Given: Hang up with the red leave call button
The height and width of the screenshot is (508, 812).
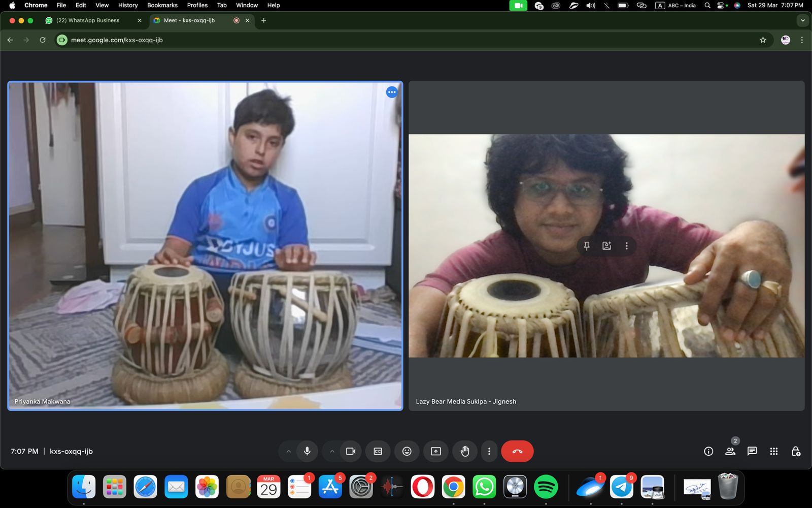Looking at the screenshot, I should (517, 451).
